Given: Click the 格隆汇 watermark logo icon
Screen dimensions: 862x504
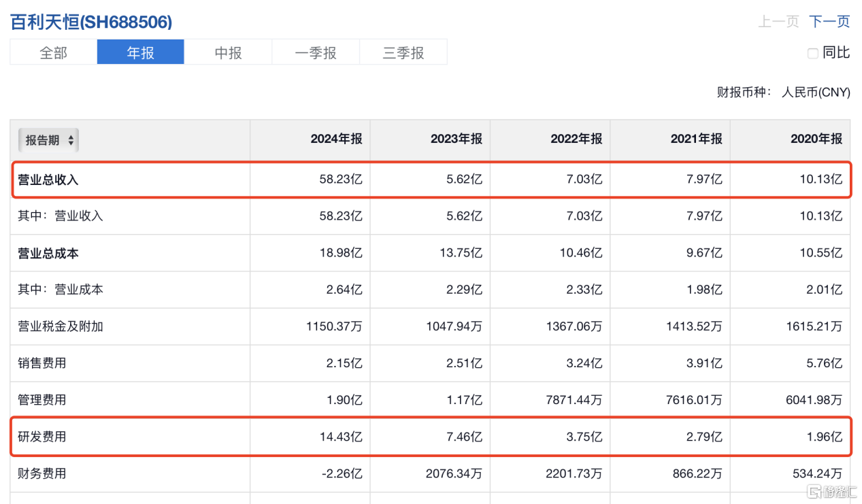Looking at the screenshot, I should (812, 491).
